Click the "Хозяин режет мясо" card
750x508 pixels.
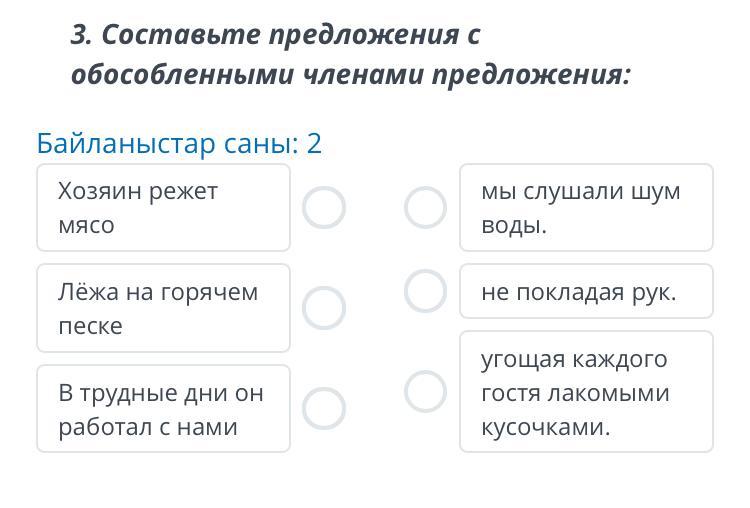point(163,208)
